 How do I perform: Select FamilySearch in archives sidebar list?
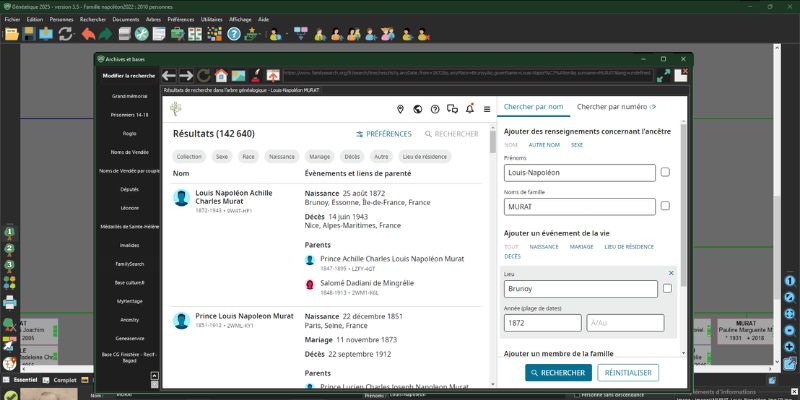(130, 264)
